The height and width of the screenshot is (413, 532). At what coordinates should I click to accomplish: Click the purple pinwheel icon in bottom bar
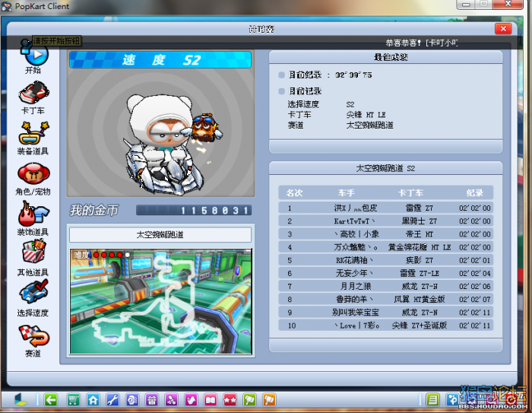click(171, 400)
